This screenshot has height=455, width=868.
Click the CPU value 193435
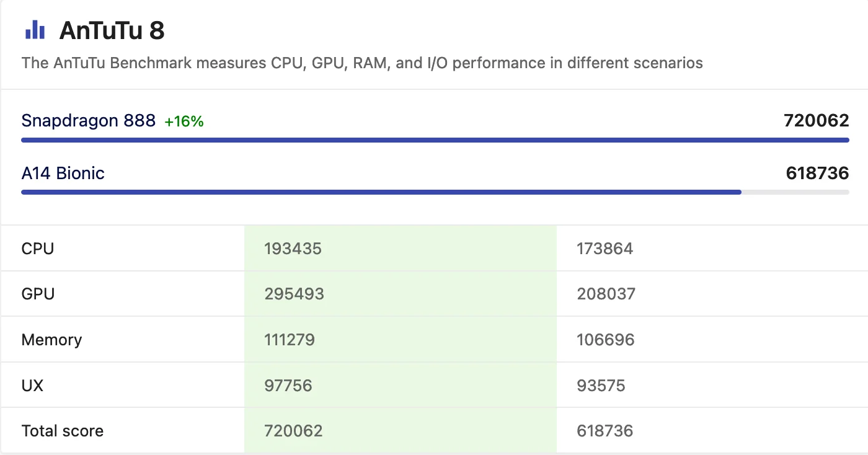click(x=293, y=249)
